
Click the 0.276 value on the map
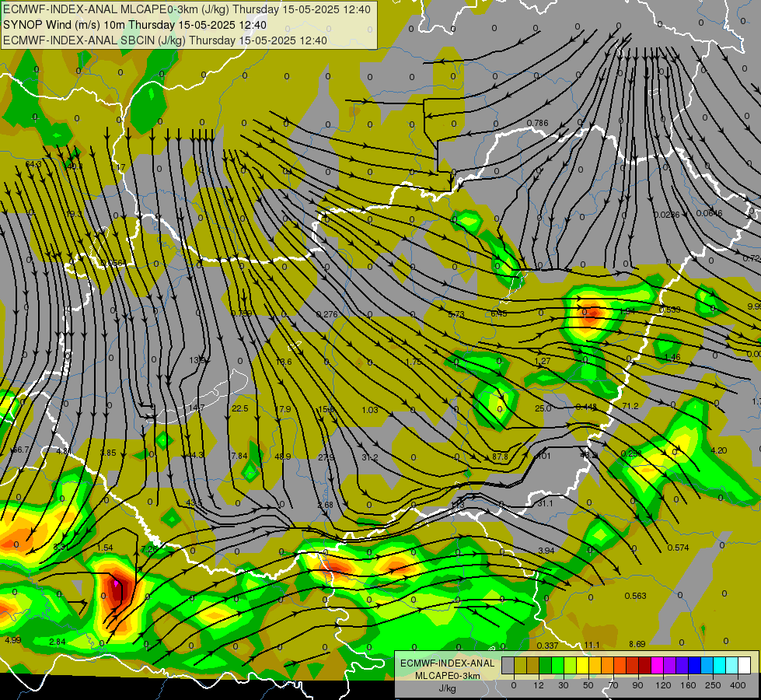(326, 314)
